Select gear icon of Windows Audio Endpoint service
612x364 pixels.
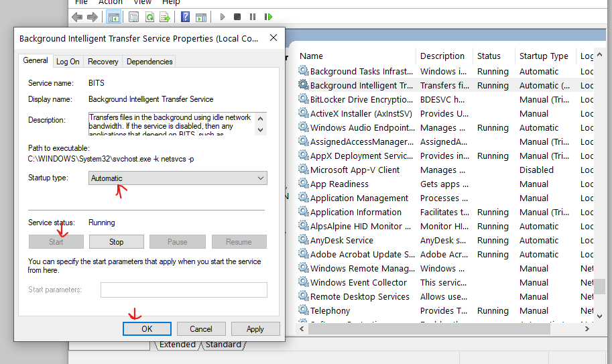coord(303,127)
